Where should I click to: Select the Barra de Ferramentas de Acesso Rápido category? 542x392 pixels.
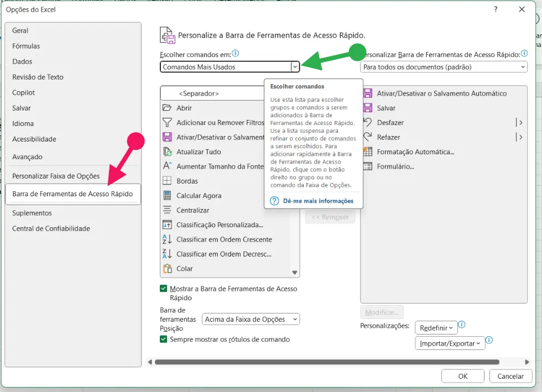[72, 194]
